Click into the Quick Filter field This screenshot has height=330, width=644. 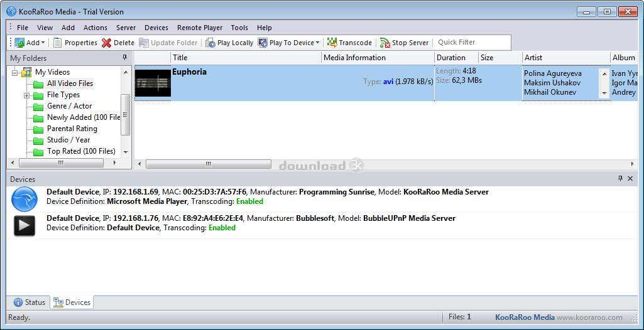(472, 42)
